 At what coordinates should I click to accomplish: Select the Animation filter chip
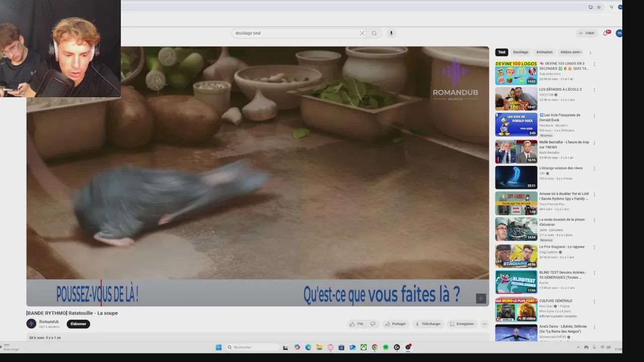544,52
